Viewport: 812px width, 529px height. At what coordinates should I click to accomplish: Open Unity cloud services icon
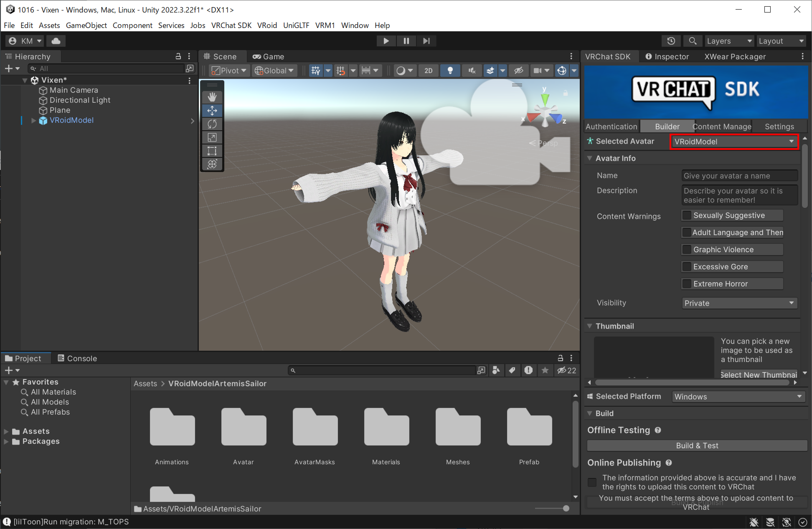(x=56, y=41)
